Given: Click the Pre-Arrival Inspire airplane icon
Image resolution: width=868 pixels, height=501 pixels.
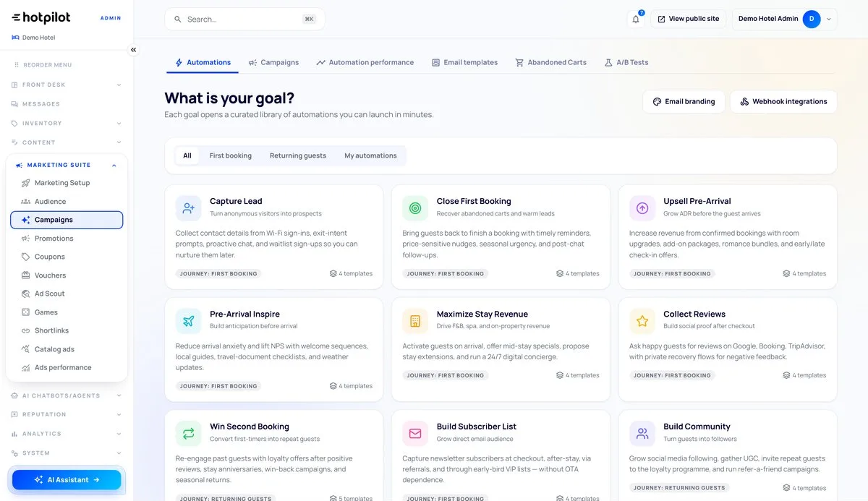Looking at the screenshot, I should pos(189,320).
